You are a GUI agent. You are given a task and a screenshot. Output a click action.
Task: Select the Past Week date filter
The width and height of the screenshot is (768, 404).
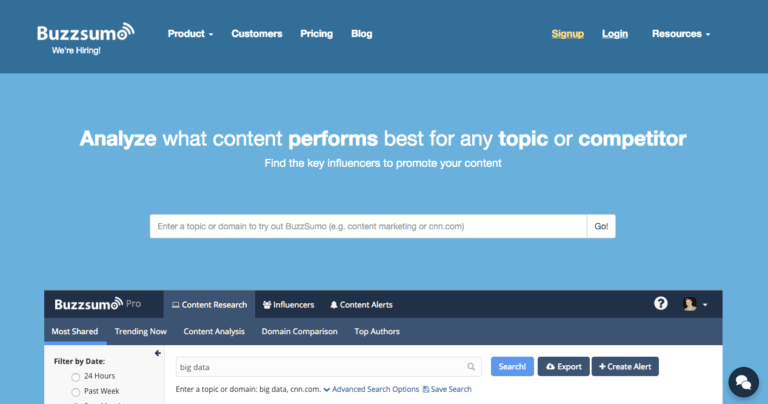[76, 391]
